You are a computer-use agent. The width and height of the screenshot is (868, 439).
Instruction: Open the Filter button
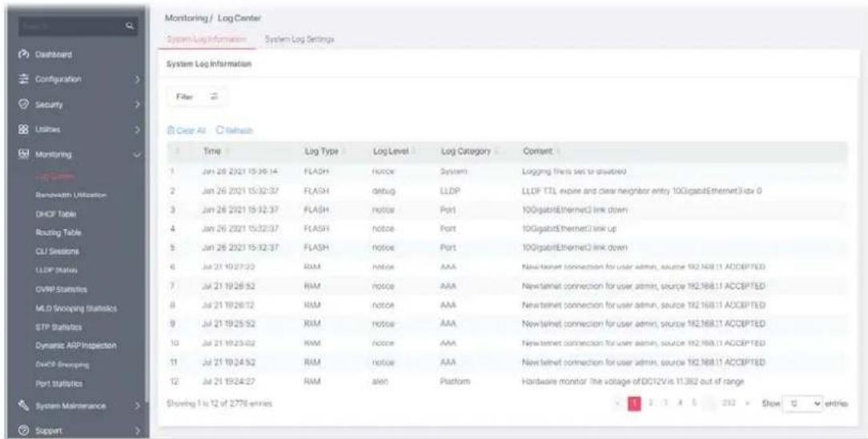(196, 97)
